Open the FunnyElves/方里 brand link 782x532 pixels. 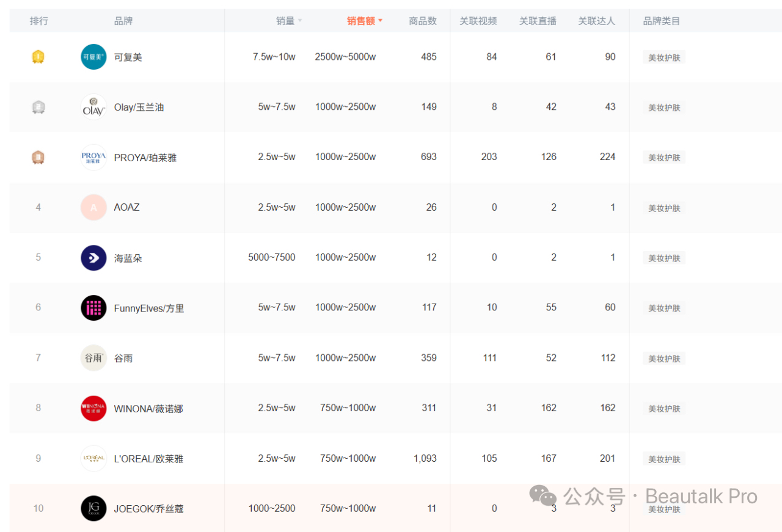[149, 308]
